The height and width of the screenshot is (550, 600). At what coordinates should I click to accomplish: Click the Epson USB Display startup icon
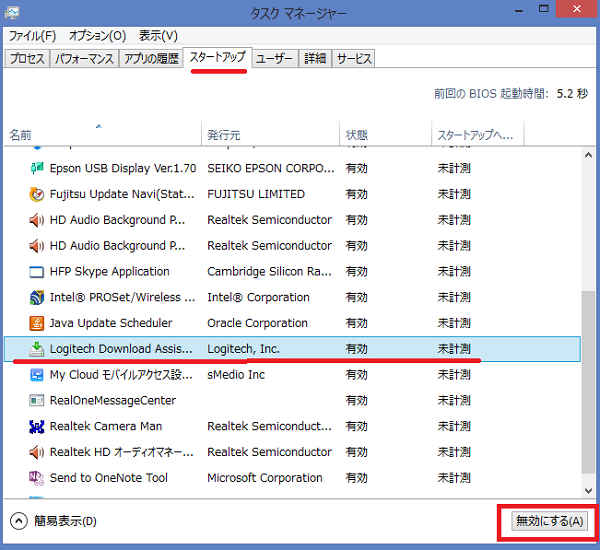pos(37,168)
